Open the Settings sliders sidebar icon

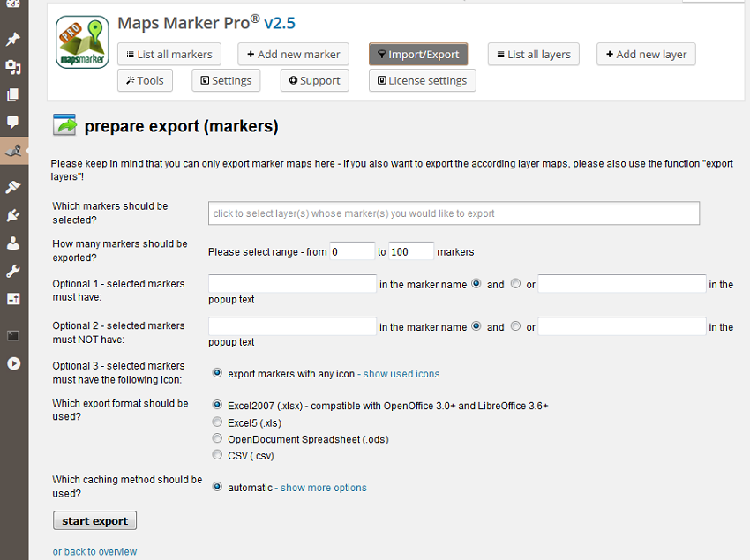13,299
